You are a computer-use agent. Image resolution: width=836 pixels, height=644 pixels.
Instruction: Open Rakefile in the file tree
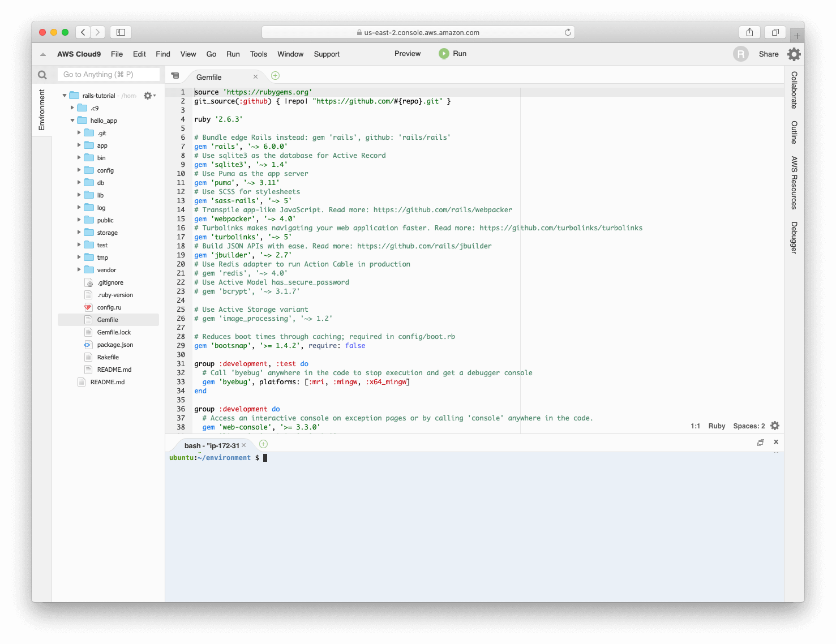pos(108,357)
